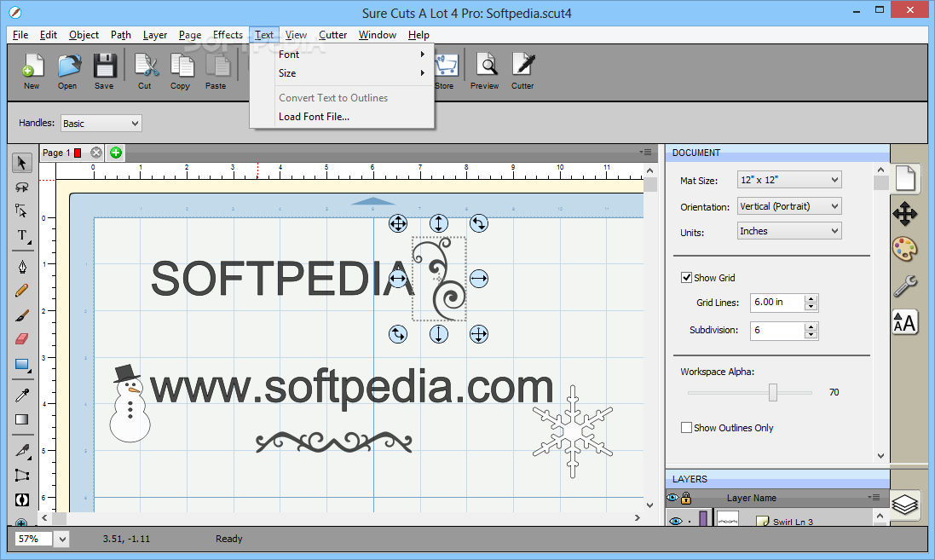Open the Handles dropdown set to Basic

pyautogui.click(x=101, y=124)
